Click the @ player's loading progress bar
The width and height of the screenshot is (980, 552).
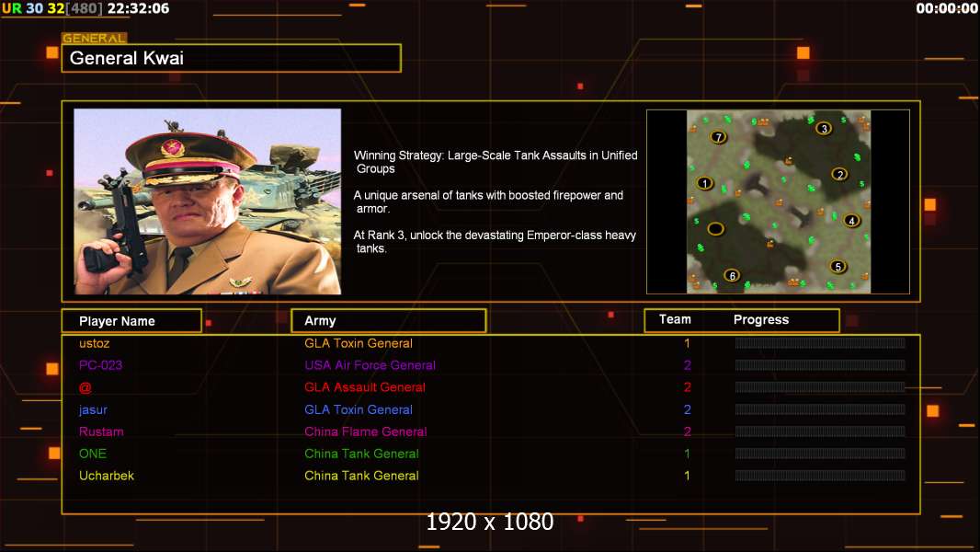[x=820, y=387]
